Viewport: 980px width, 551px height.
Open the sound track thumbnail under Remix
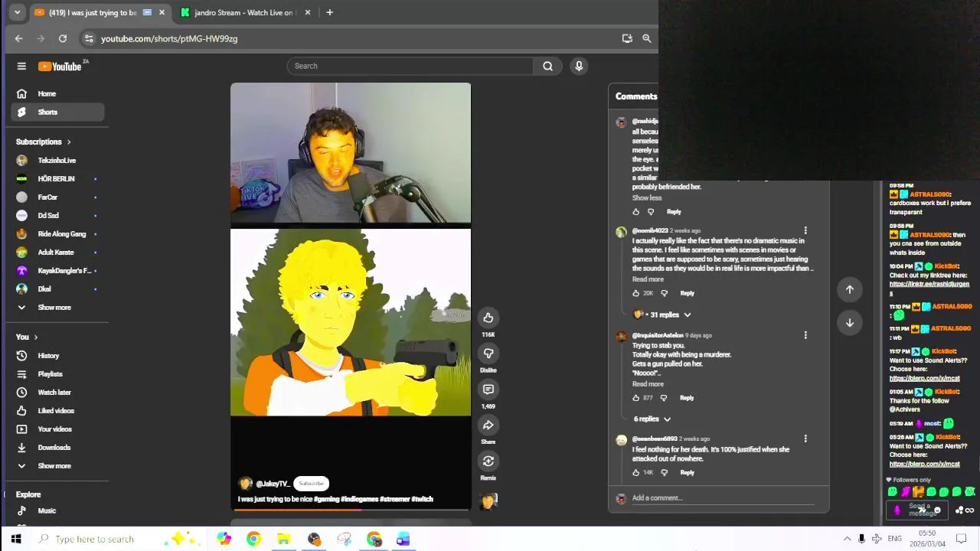(488, 501)
